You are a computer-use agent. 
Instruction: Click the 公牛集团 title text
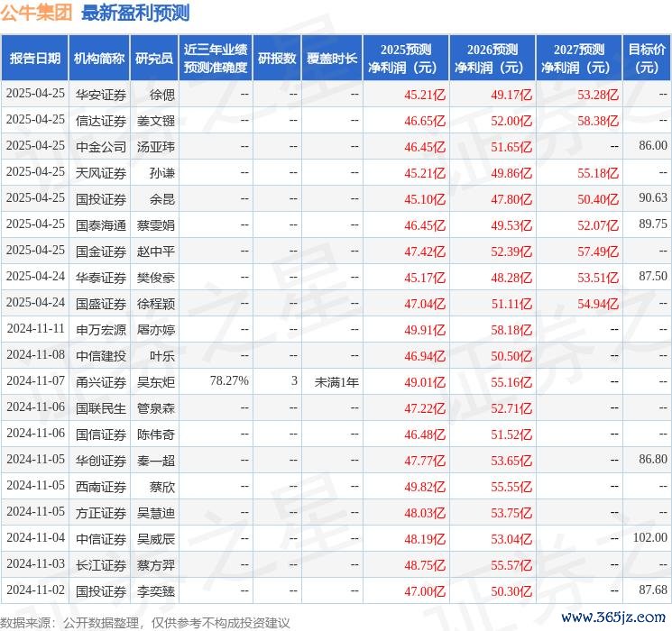point(36,13)
